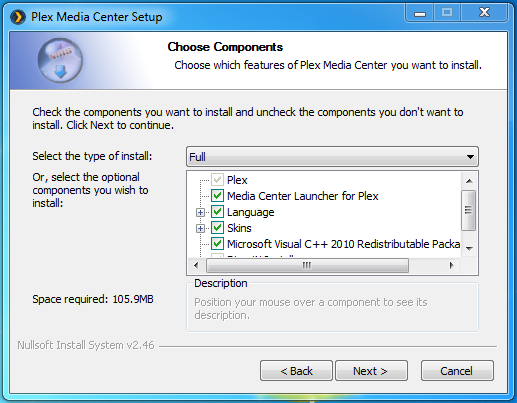Viewport: 517px width, 403px height.
Task: Click the vertical scrollbar thumb in components list
Action: (469, 210)
